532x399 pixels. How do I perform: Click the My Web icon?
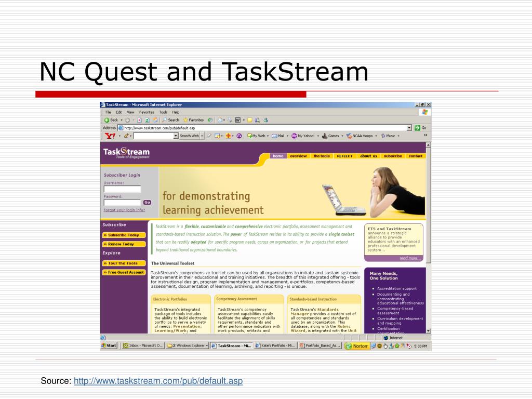pyautogui.click(x=250, y=136)
